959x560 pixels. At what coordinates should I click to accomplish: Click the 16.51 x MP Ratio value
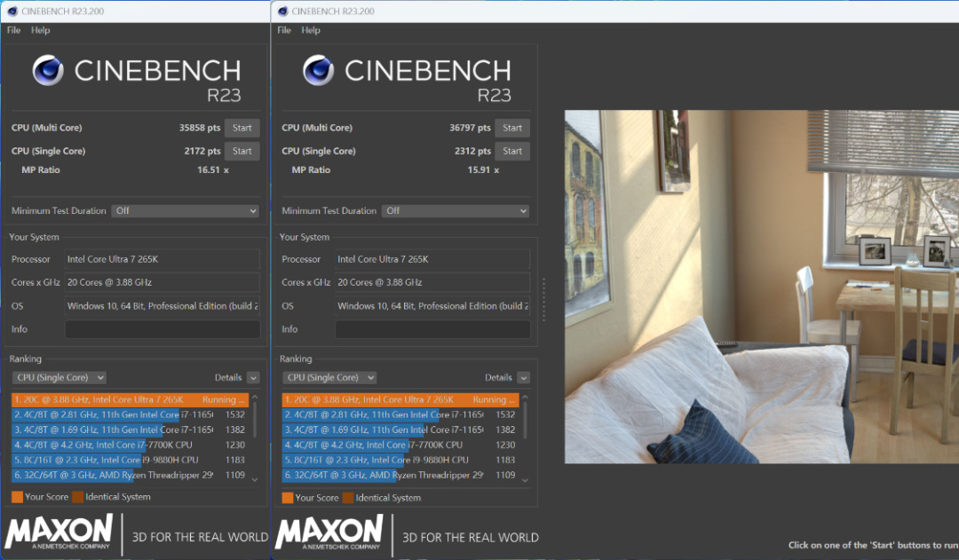click(213, 170)
